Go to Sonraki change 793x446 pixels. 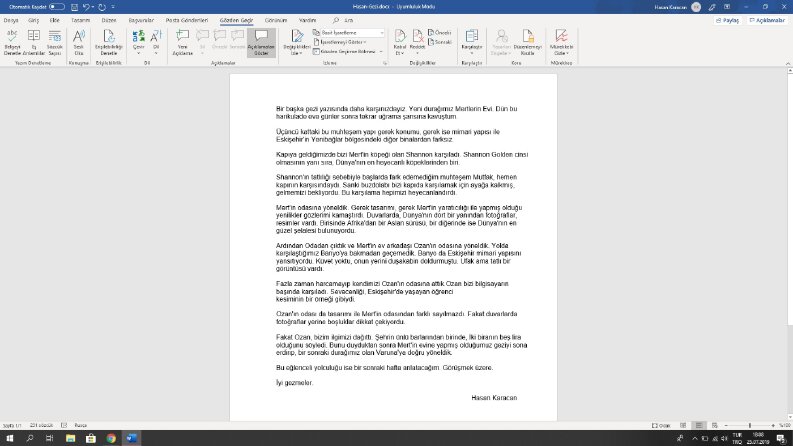(439, 42)
